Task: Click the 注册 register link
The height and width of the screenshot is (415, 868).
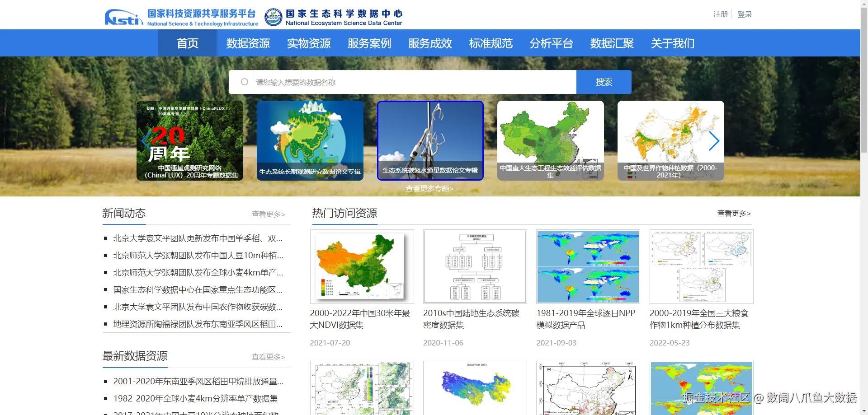Action: pos(721,14)
